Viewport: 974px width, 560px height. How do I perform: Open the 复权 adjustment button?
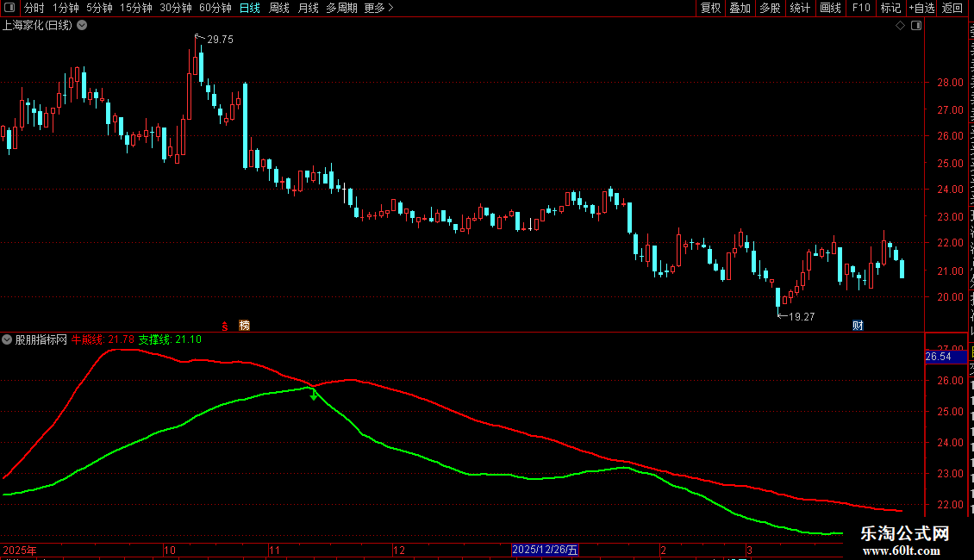pyautogui.click(x=710, y=8)
